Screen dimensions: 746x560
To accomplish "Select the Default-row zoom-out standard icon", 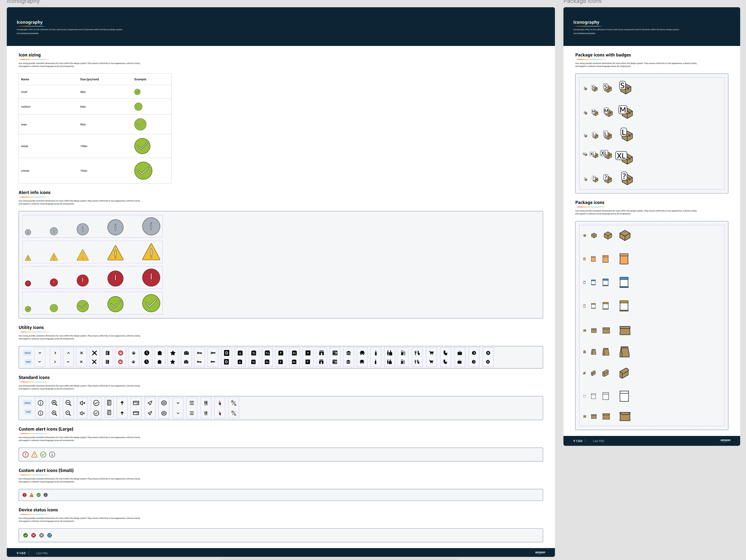I will pyautogui.click(x=68, y=403).
